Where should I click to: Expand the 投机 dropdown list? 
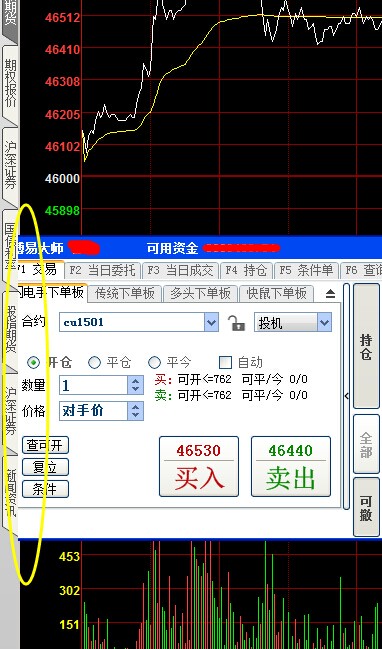(324, 322)
